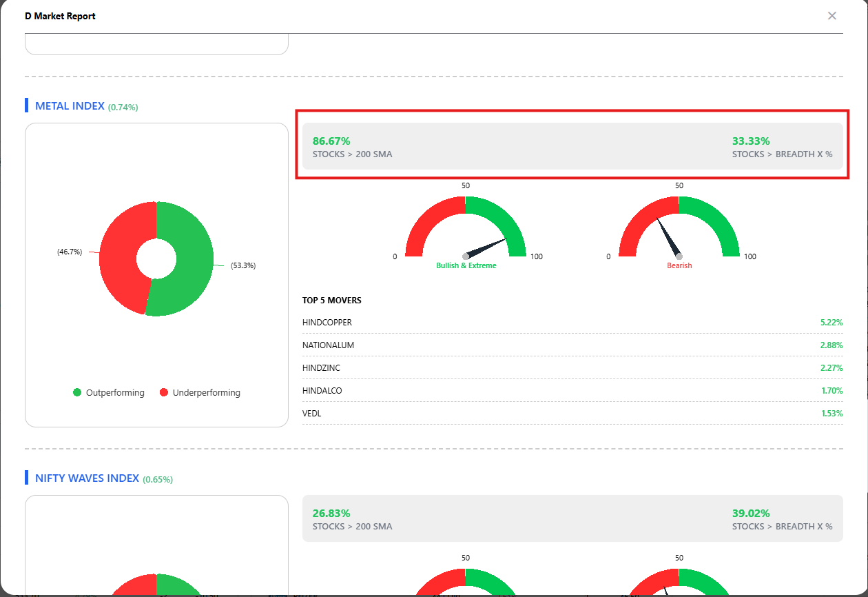Click the Bullish & Extreme gauge

(466, 227)
